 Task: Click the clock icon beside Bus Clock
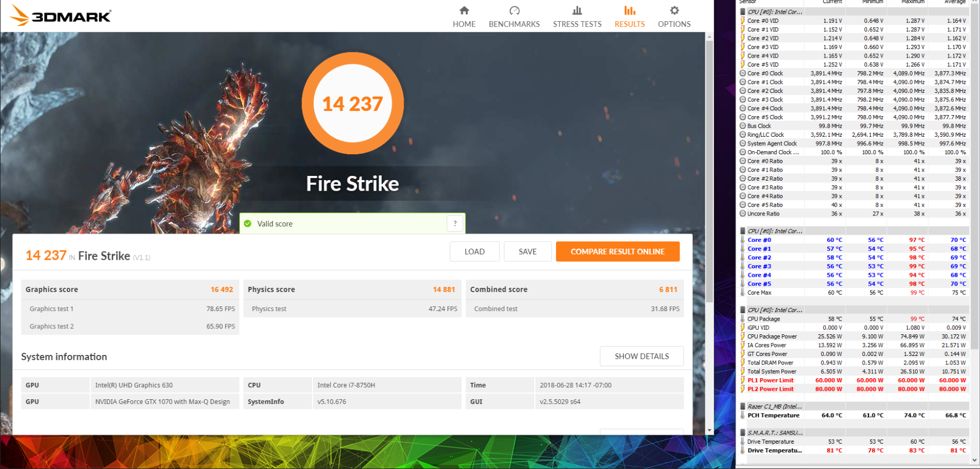click(x=743, y=126)
